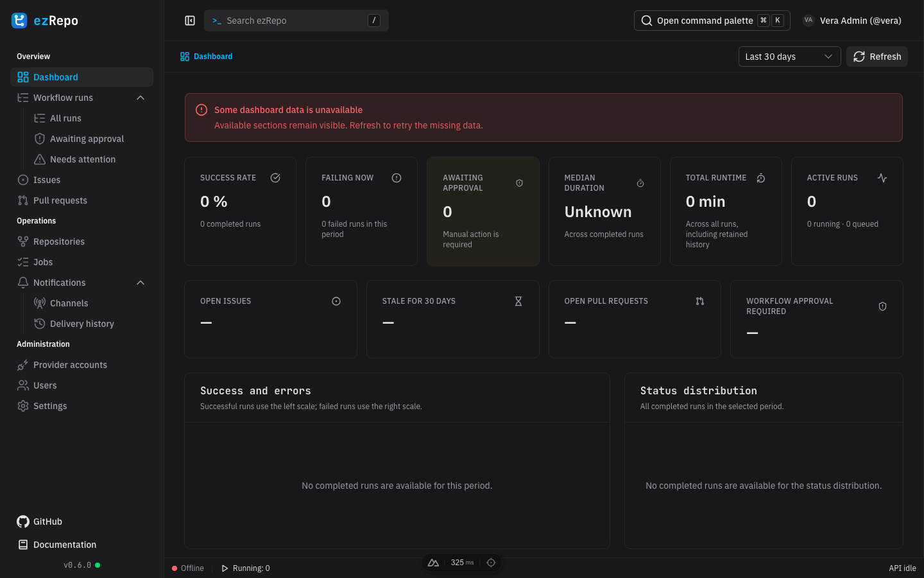Open Repositories under Operations
This screenshot has width=924, height=578.
(x=81, y=241)
